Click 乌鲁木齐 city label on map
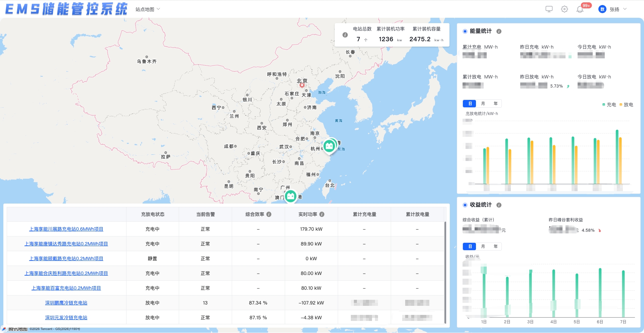This screenshot has height=333, width=644. (x=147, y=61)
